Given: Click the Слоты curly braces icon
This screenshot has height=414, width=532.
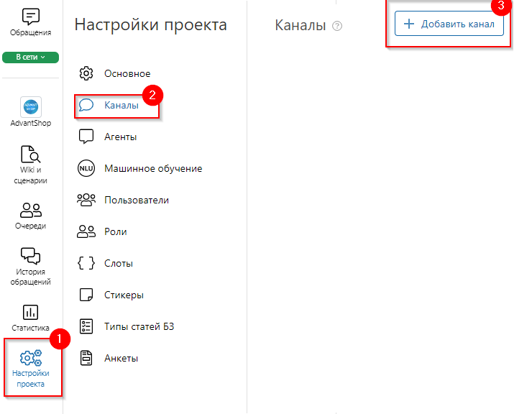Looking at the screenshot, I should pyautogui.click(x=86, y=263).
